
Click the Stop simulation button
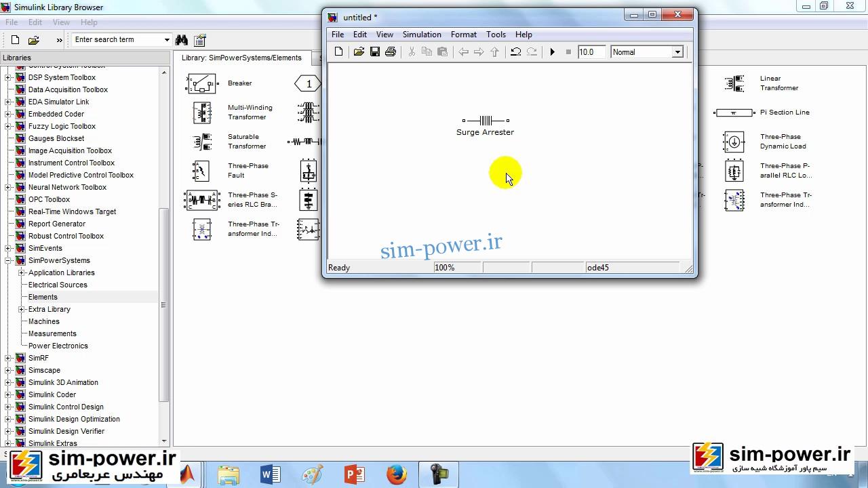pyautogui.click(x=568, y=52)
